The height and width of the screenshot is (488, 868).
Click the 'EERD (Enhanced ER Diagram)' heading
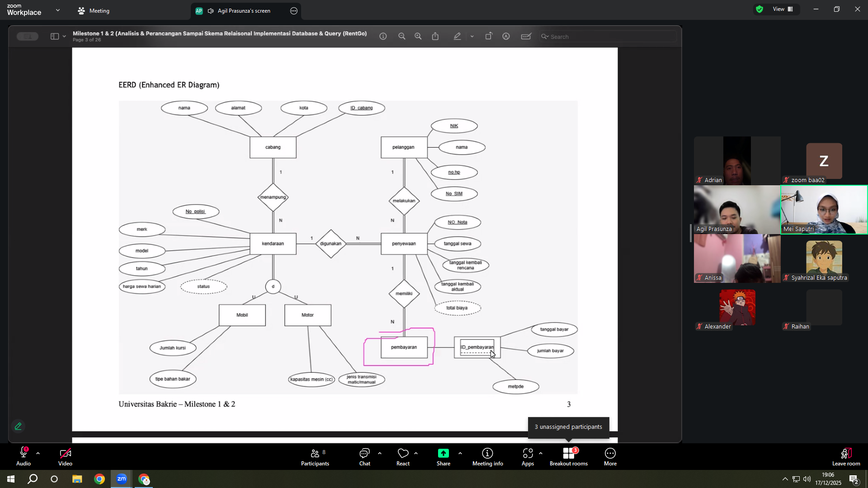click(169, 85)
